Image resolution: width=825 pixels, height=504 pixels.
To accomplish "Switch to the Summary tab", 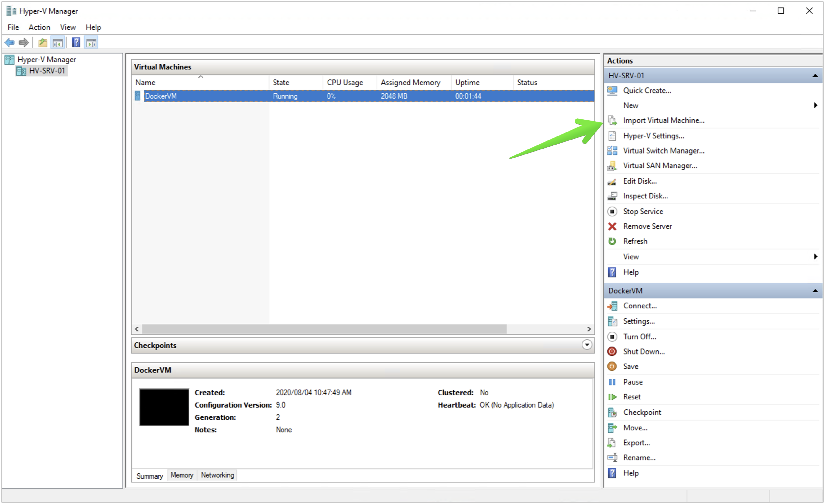I will tap(149, 476).
